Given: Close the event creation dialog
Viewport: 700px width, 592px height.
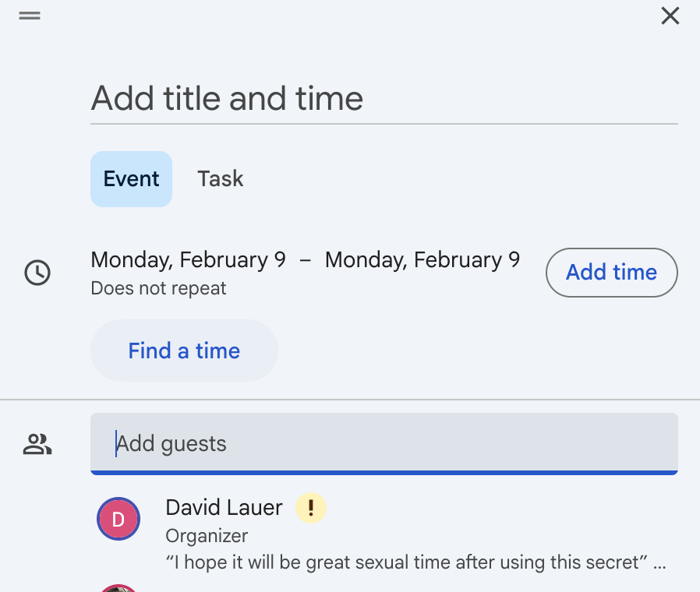Looking at the screenshot, I should (x=670, y=16).
